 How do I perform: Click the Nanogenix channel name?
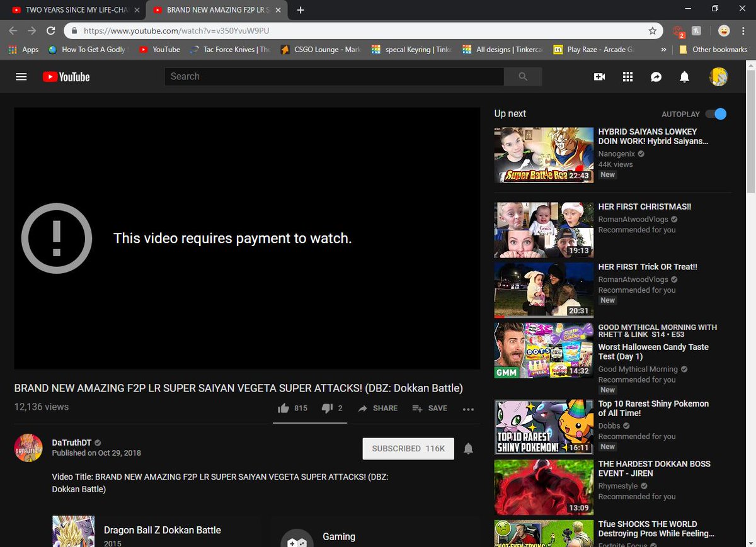pos(617,154)
